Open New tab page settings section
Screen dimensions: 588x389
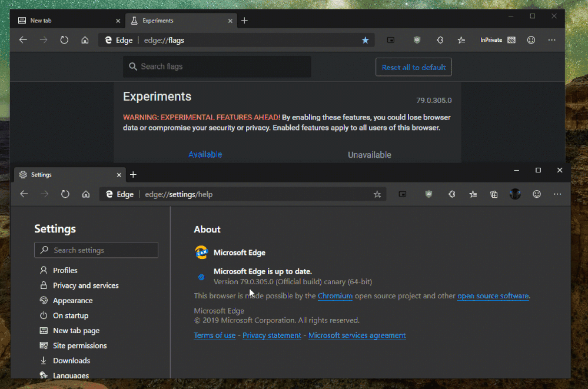69,331
